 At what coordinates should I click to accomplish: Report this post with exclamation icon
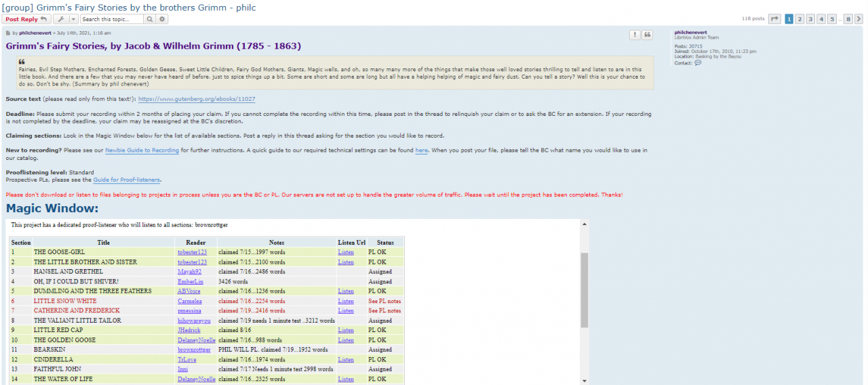(635, 35)
